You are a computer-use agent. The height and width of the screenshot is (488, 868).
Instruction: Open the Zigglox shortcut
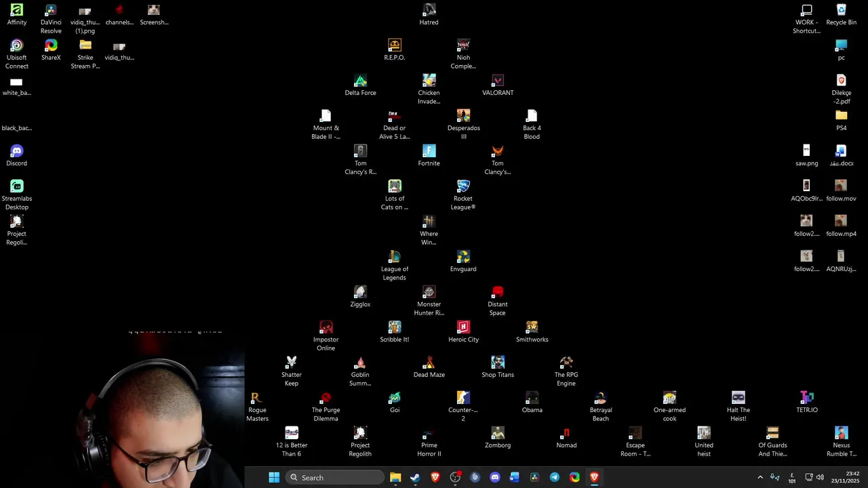tap(360, 297)
